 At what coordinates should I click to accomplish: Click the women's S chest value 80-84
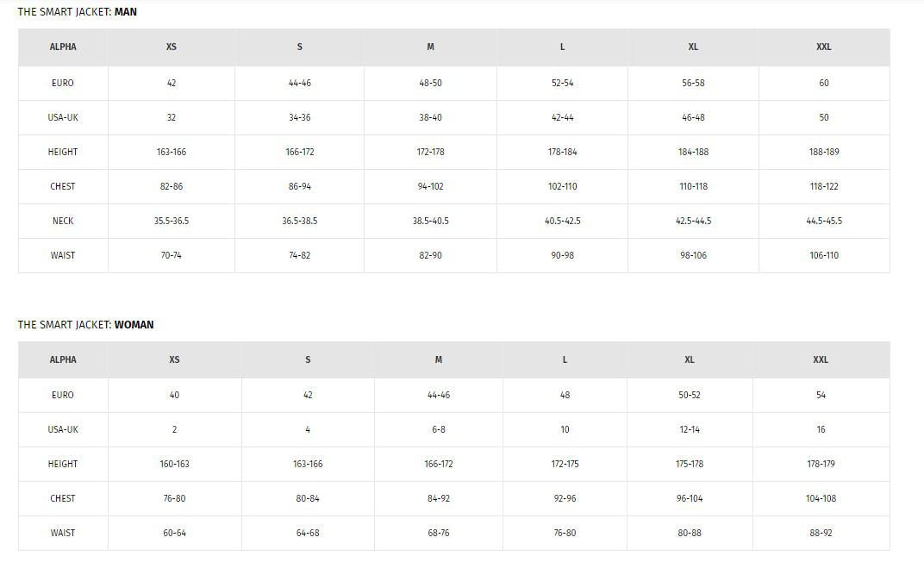(307, 499)
